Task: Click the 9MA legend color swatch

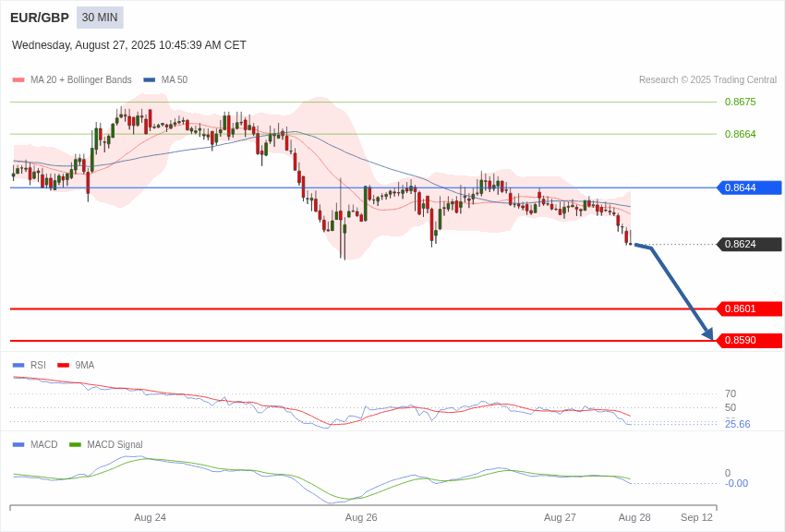Action: pos(63,366)
